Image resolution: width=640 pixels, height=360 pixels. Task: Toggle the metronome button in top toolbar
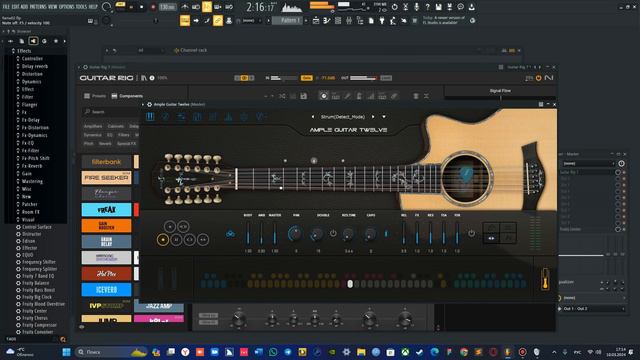tap(185, 7)
